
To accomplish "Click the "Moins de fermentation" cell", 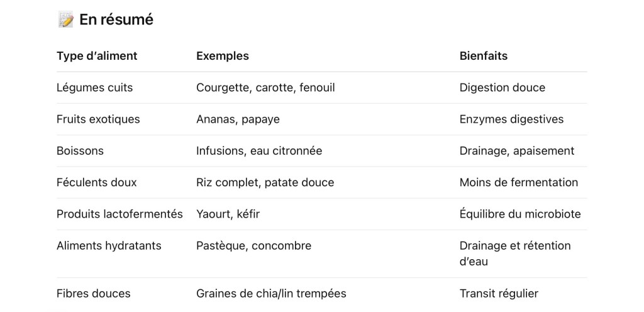I will (519, 182).
